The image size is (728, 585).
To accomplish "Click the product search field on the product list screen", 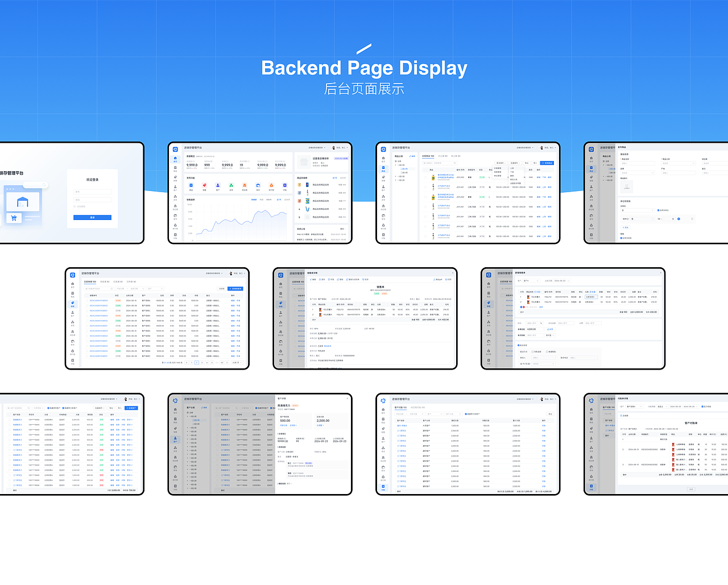I will click(x=440, y=163).
